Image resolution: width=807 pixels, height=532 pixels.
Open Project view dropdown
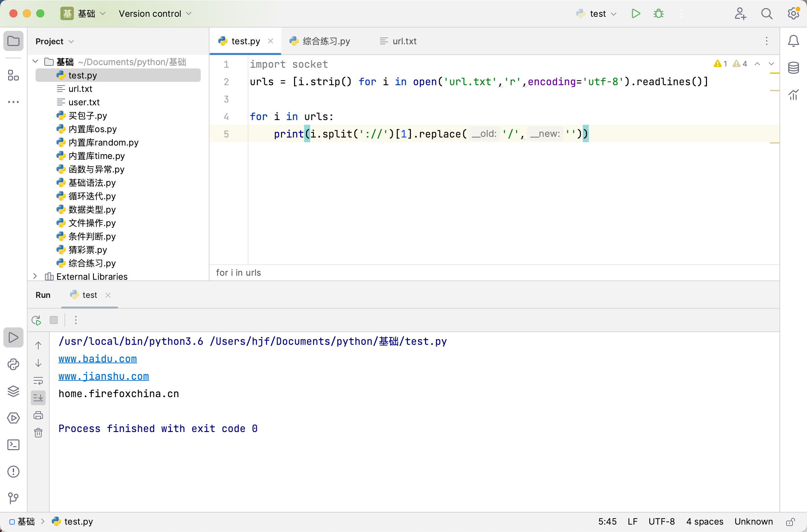[55, 41]
